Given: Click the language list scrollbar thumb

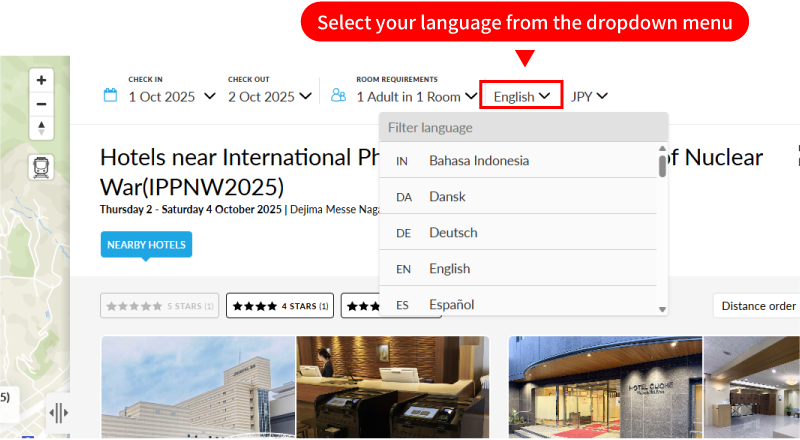Looking at the screenshot, I should (x=662, y=166).
